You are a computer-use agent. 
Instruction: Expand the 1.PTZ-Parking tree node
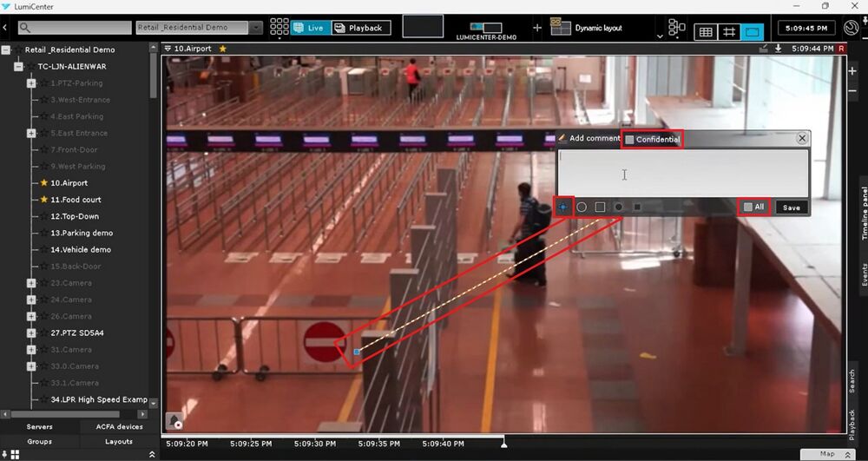coord(31,83)
